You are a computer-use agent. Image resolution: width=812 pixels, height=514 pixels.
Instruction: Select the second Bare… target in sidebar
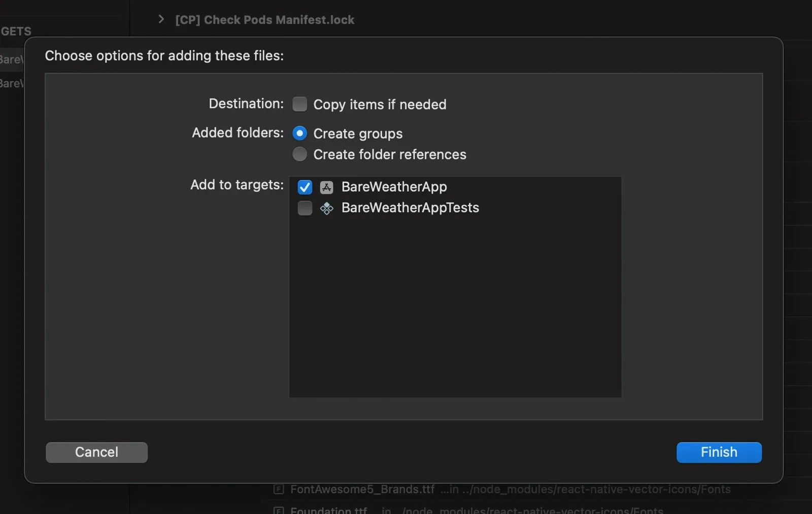click(x=12, y=83)
